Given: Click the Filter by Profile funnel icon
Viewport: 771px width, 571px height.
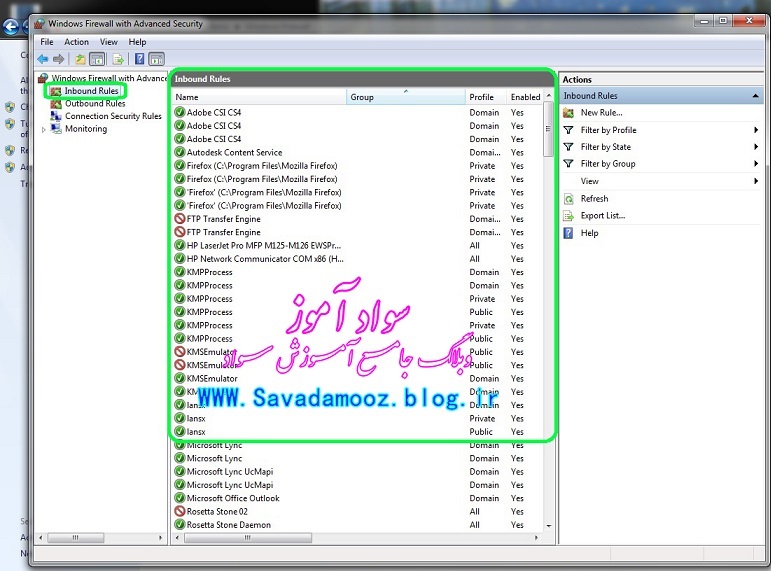Looking at the screenshot, I should click(x=568, y=130).
